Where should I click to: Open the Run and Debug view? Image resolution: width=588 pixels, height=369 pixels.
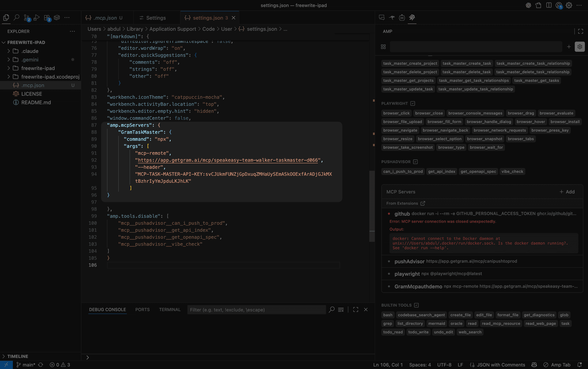coord(36,17)
